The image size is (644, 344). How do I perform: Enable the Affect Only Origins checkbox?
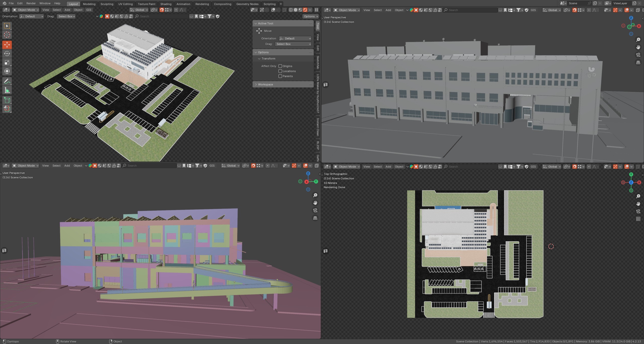pos(280,66)
